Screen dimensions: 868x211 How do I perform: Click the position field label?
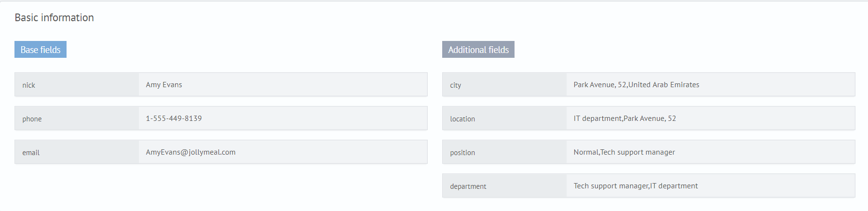pyautogui.click(x=462, y=153)
